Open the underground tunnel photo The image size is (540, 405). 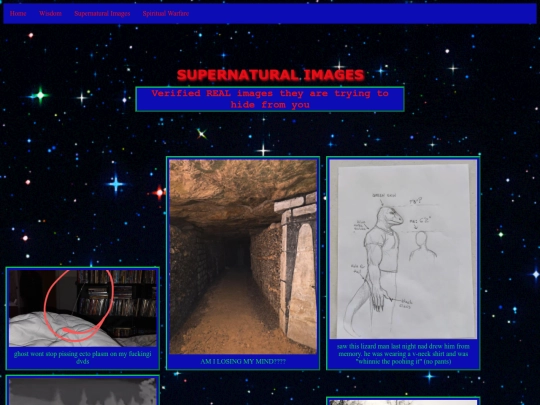click(243, 257)
